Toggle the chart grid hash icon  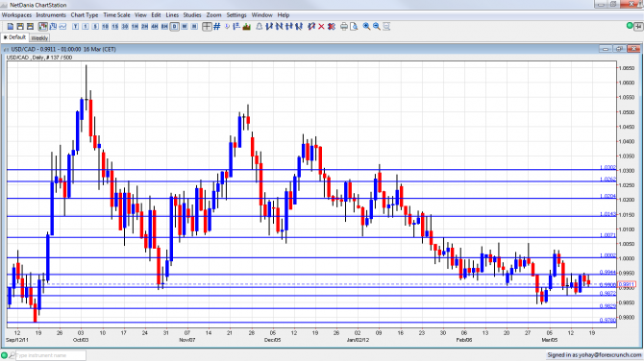[x=217, y=27]
